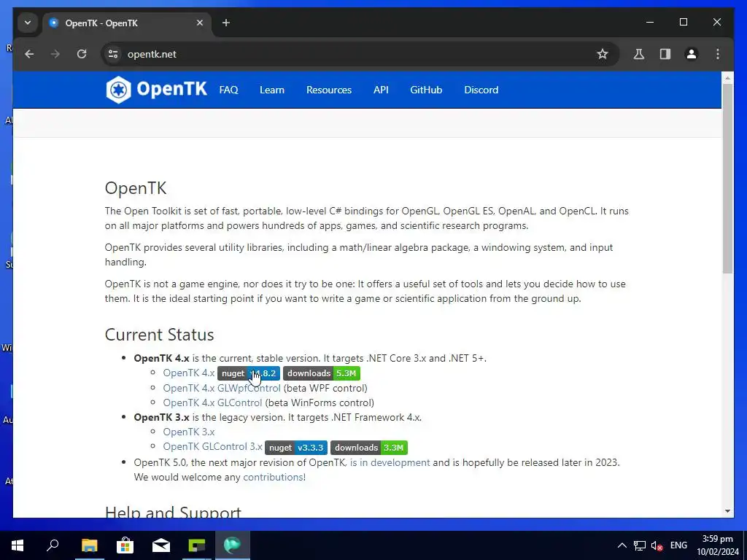Open Chrome Labs flask icon
747x560 pixels.
coord(639,54)
